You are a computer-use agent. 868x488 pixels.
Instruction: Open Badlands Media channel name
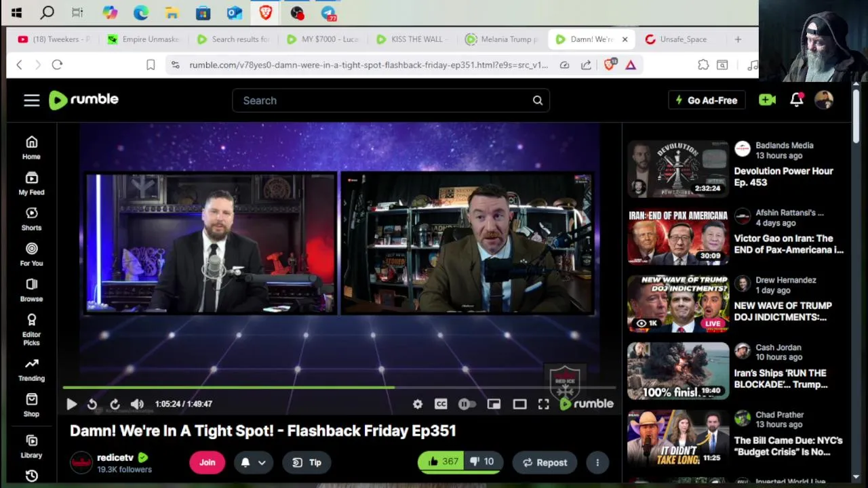pyautogui.click(x=785, y=145)
